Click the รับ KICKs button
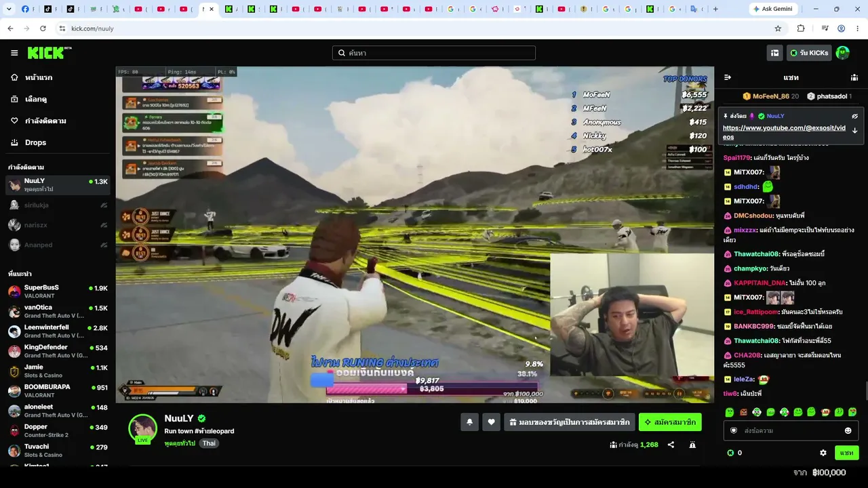This screenshot has width=868, height=488. point(809,53)
